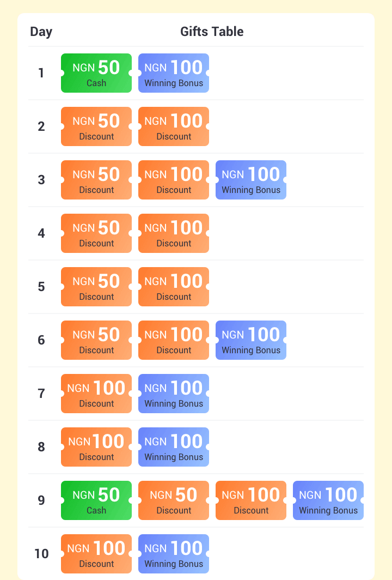Tap Day 10 NGN 100 Discount coupon
Image resolution: width=392 pixels, height=580 pixels.
pos(96,554)
